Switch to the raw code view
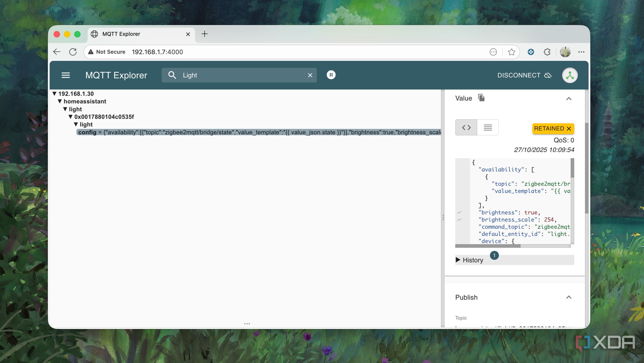Screen dimensions: 644x363 click(x=466, y=127)
